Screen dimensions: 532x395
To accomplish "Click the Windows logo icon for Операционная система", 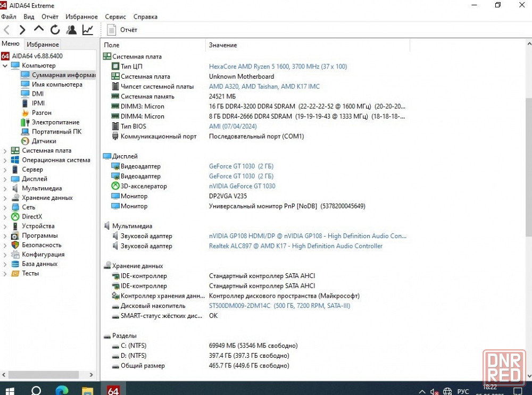I will (15, 160).
